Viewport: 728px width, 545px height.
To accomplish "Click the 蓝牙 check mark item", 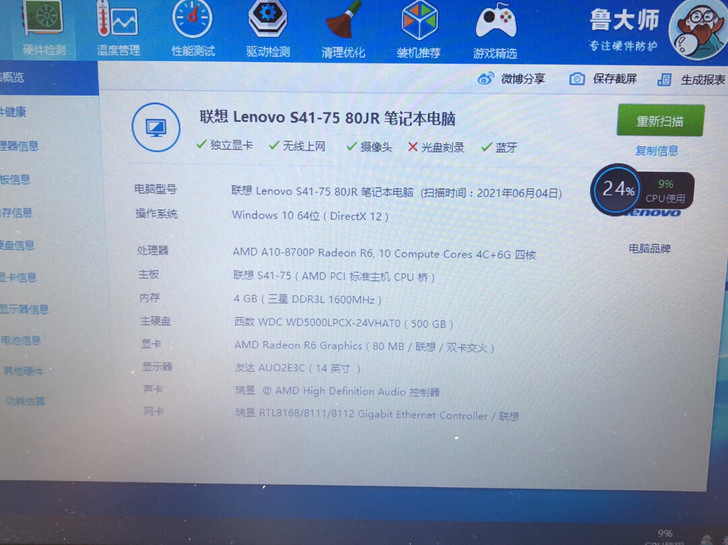I will tap(499, 148).
